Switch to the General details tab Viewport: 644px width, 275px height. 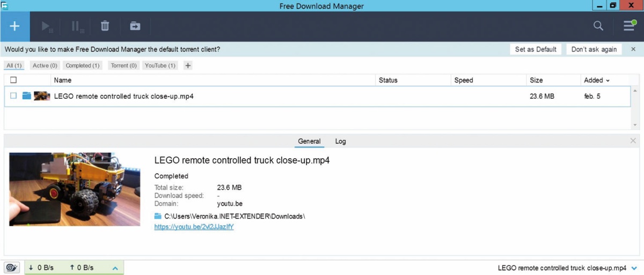[x=309, y=142]
